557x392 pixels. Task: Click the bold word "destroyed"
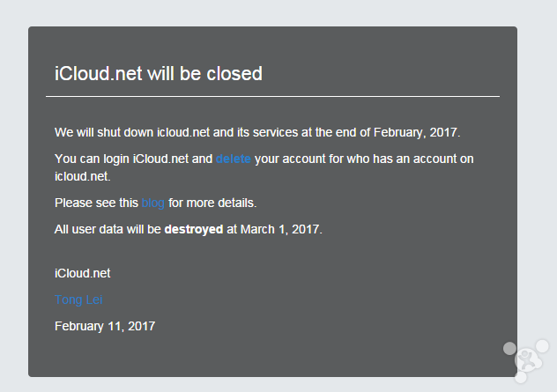point(194,229)
